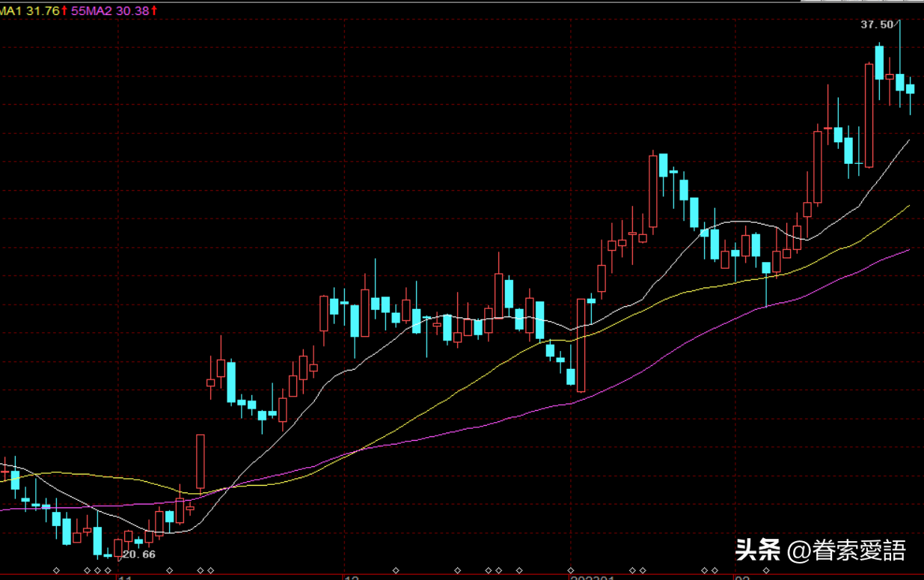Click the red up arrow after MA1 31.76
Viewport: 924px width, 580px height.
pos(64,10)
